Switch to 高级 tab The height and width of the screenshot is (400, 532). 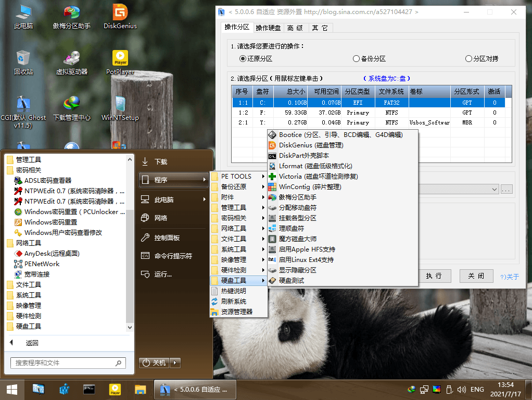pos(295,28)
